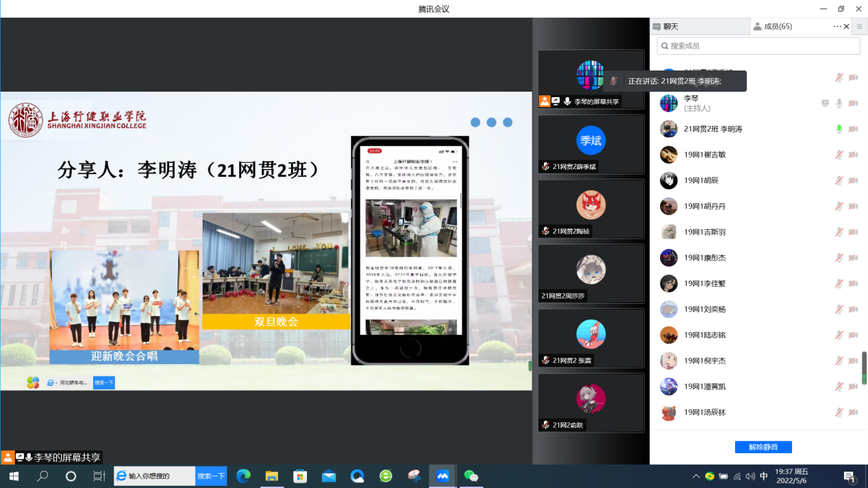Select the 成员(65) members tab
The height and width of the screenshot is (488, 868).
tap(778, 27)
